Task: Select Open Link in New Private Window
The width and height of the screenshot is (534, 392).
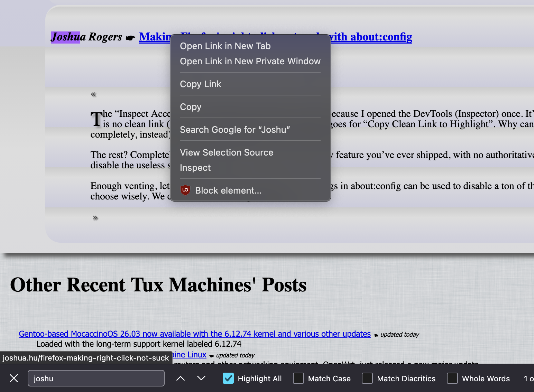Action: (x=250, y=61)
